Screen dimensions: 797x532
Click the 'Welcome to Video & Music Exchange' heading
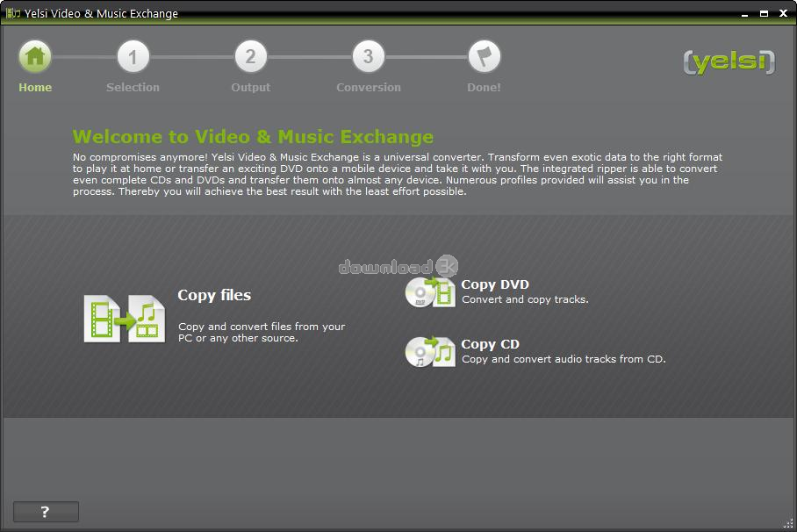[x=253, y=137]
